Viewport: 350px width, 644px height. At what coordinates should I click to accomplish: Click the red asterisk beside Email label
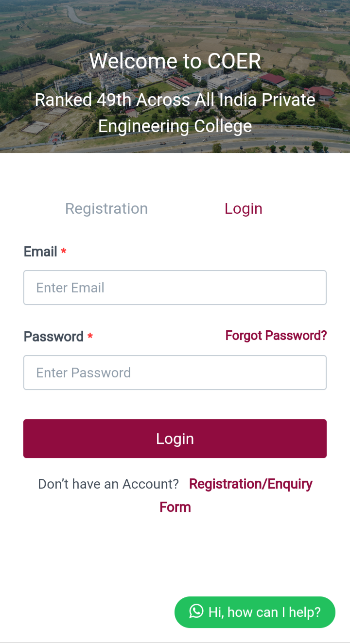click(x=63, y=251)
